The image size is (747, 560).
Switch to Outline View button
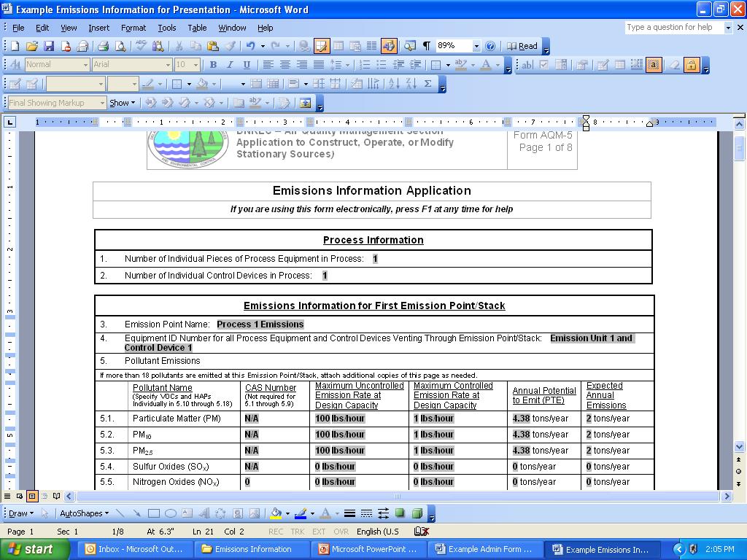click(44, 496)
